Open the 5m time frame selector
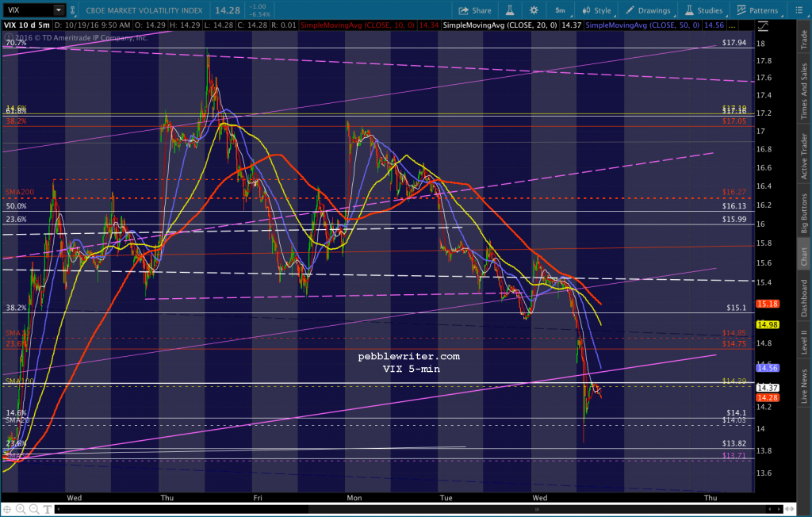 (561, 10)
